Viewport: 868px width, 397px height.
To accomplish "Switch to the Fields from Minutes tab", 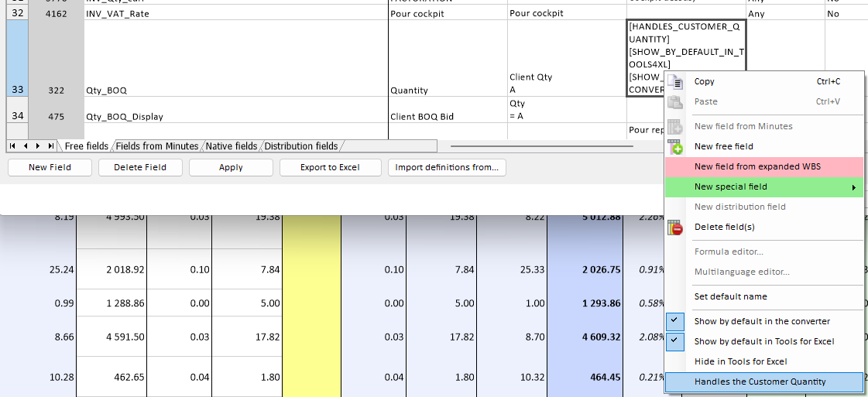I will [157, 146].
